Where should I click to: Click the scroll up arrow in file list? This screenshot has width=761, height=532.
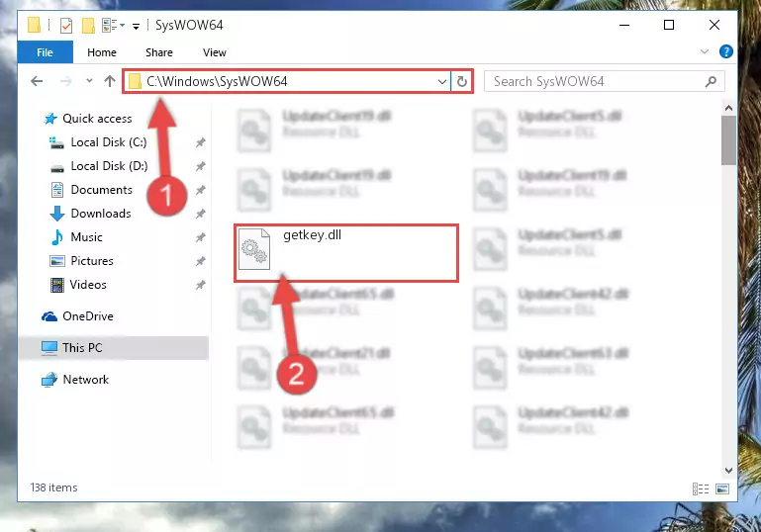click(x=728, y=108)
